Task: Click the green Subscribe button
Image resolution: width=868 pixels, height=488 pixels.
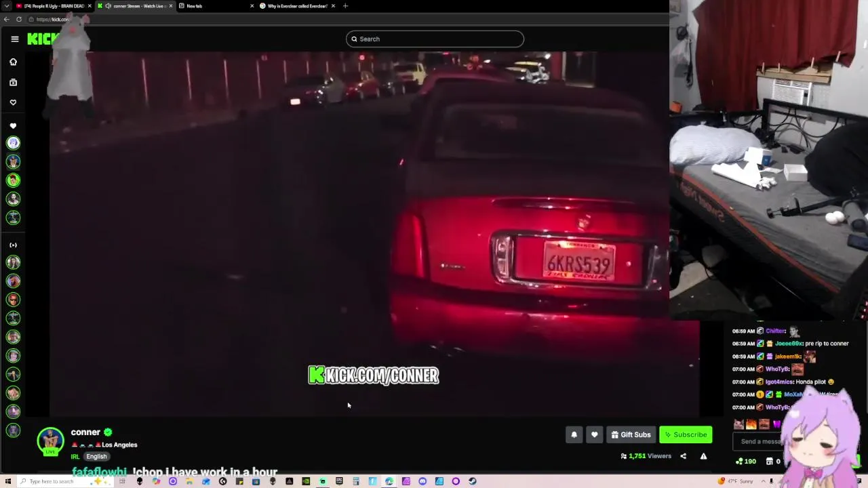Action: tap(686, 434)
